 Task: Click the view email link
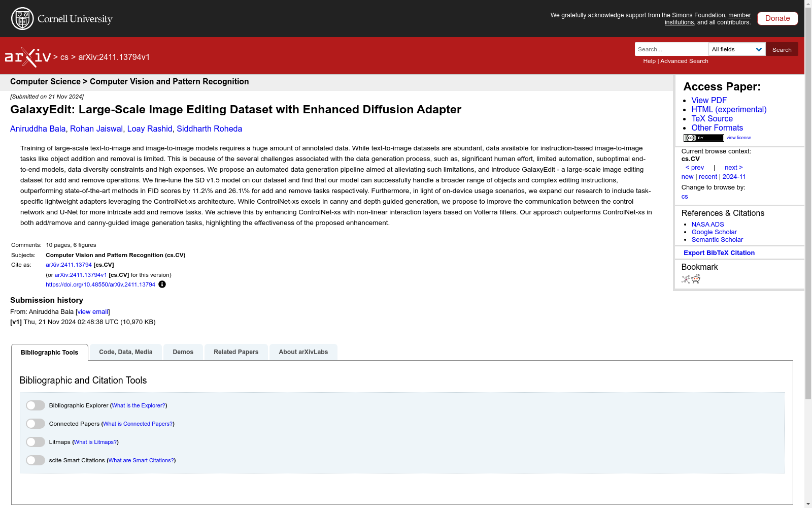click(93, 312)
